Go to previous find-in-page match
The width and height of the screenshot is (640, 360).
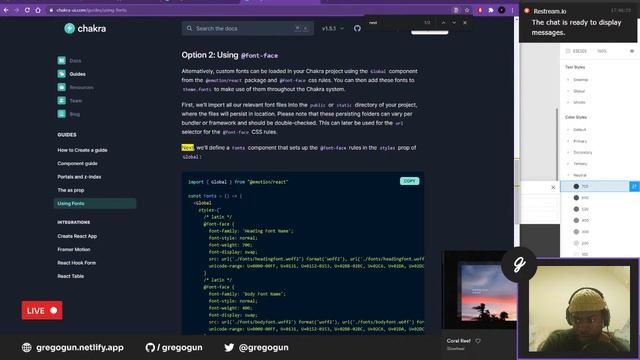(x=443, y=23)
